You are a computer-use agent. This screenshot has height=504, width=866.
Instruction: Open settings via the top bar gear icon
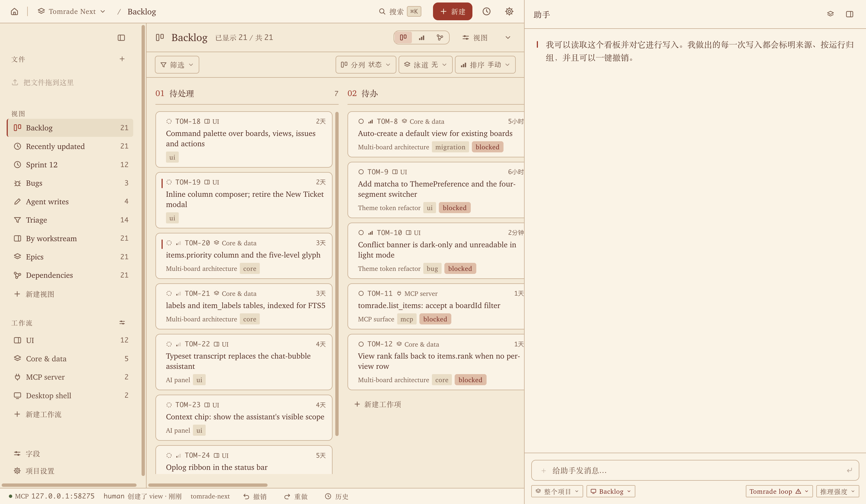point(509,11)
